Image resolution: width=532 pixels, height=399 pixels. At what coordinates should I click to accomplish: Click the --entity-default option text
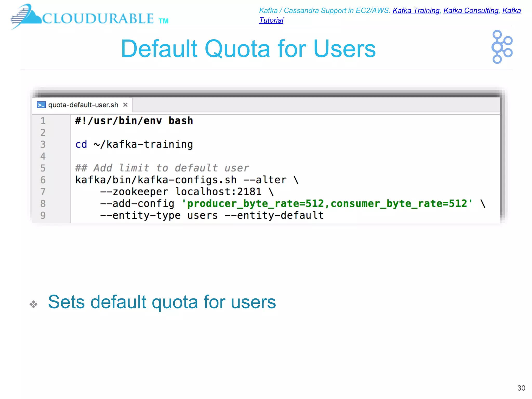tap(274, 215)
